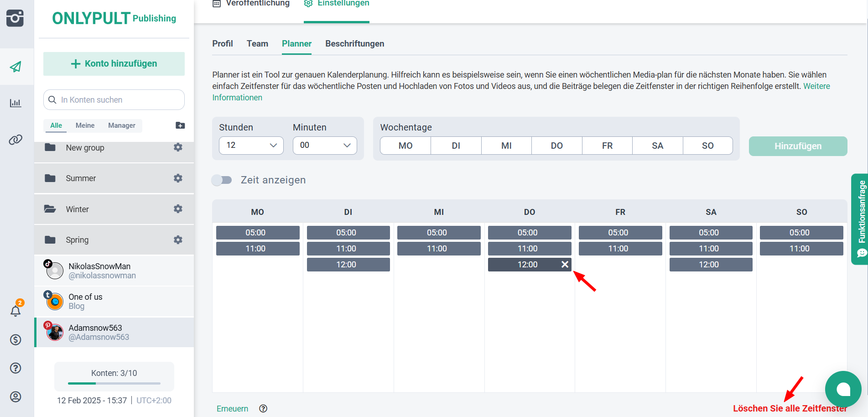Open the analytics bar chart icon
Image resolution: width=868 pixels, height=417 pixels.
point(16,103)
